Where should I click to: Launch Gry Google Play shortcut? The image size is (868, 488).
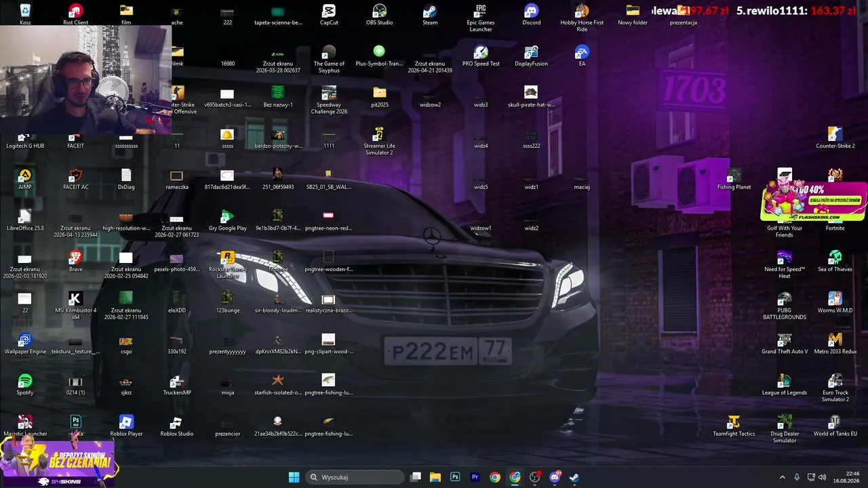[228, 220]
